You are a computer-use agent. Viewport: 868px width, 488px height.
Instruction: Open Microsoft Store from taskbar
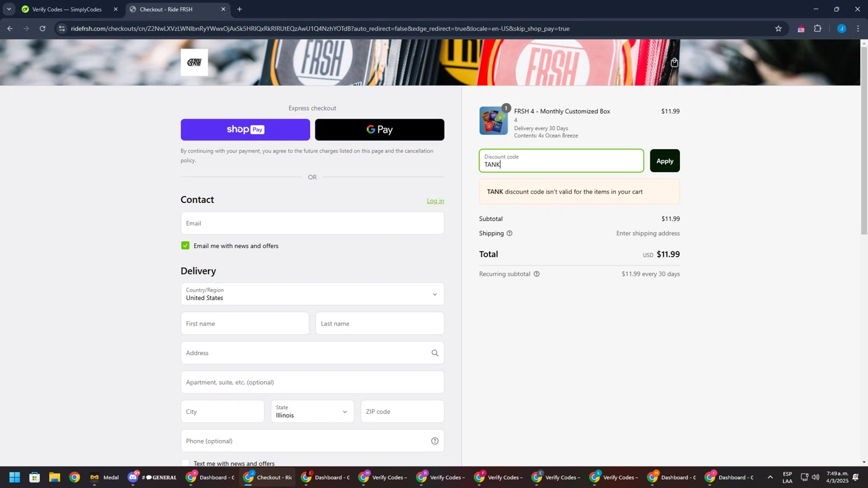35,478
